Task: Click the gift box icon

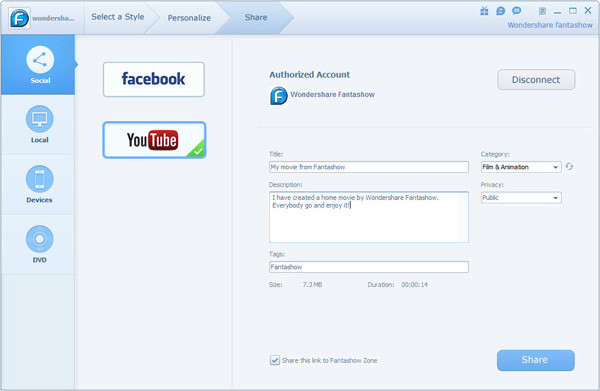Action: pyautogui.click(x=484, y=11)
